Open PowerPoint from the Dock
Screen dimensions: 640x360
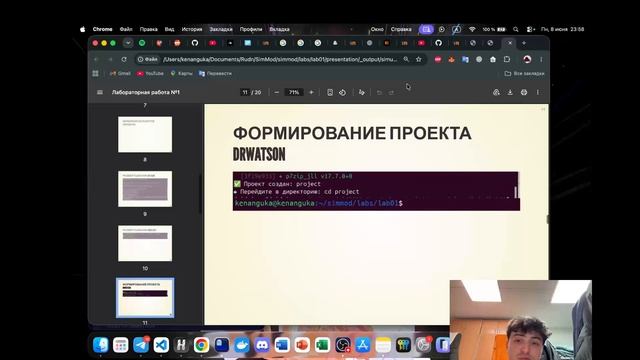(302, 345)
